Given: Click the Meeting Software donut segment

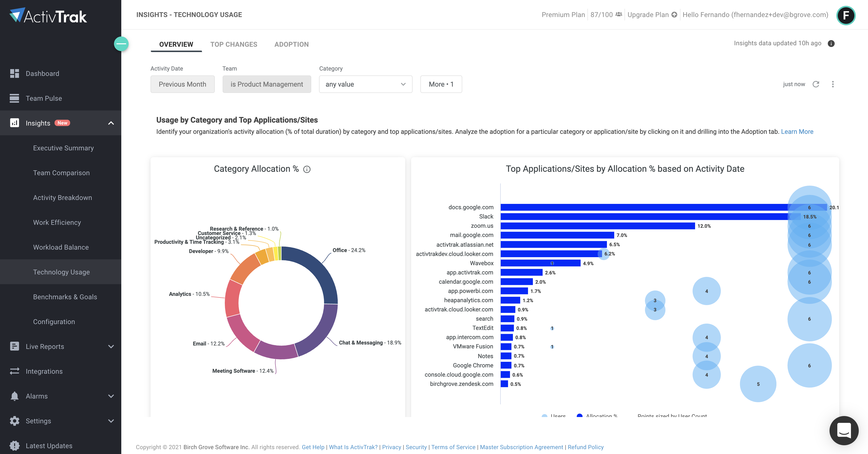Looking at the screenshot, I should (x=276, y=351).
